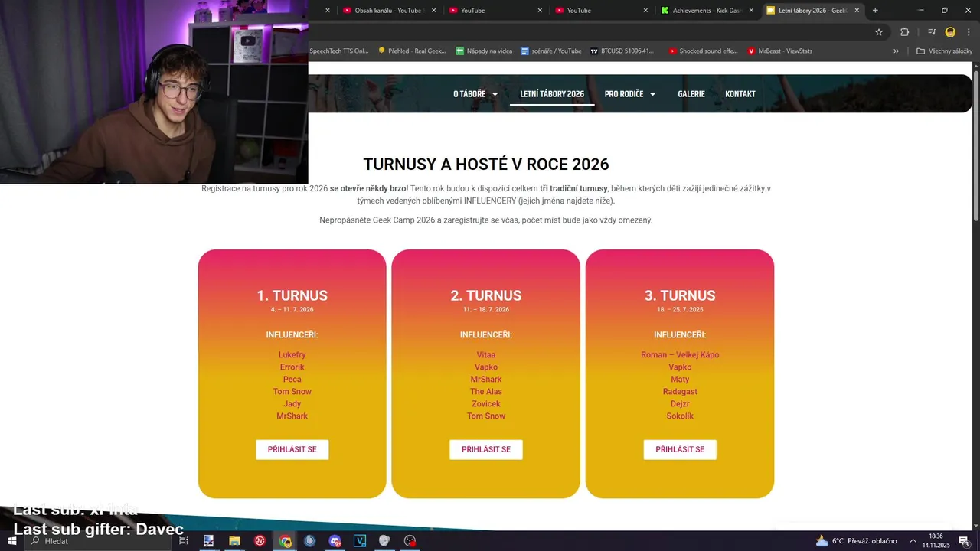Open the weather widget showing 6°C
The height and width of the screenshot is (551, 980).
pos(856,541)
